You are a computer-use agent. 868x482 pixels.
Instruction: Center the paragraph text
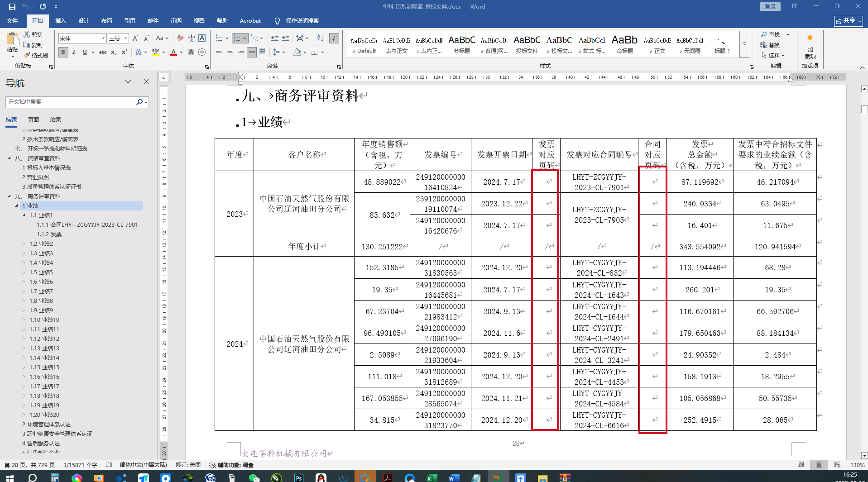(x=230, y=52)
